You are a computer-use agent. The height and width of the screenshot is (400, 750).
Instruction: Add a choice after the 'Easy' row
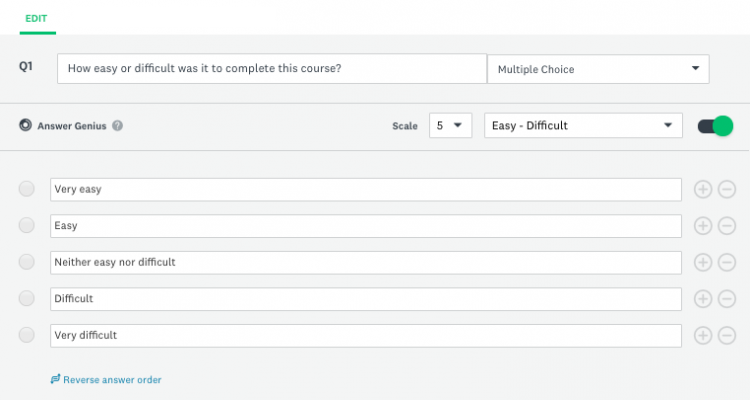(x=703, y=226)
